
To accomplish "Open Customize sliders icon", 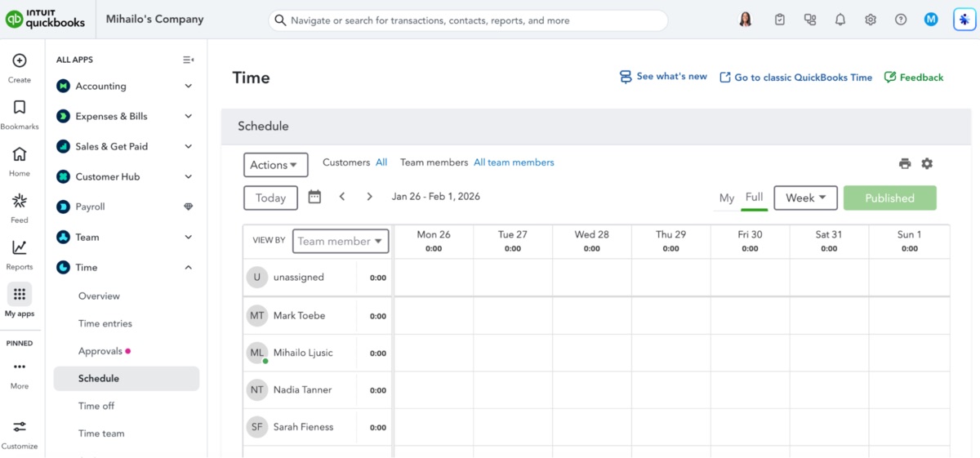I will click(x=20, y=426).
